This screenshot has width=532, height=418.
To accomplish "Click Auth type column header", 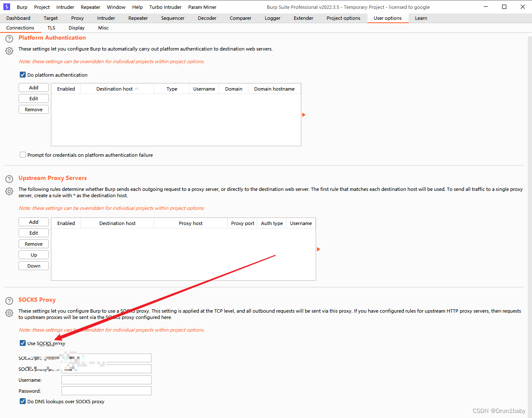I will 272,223.
